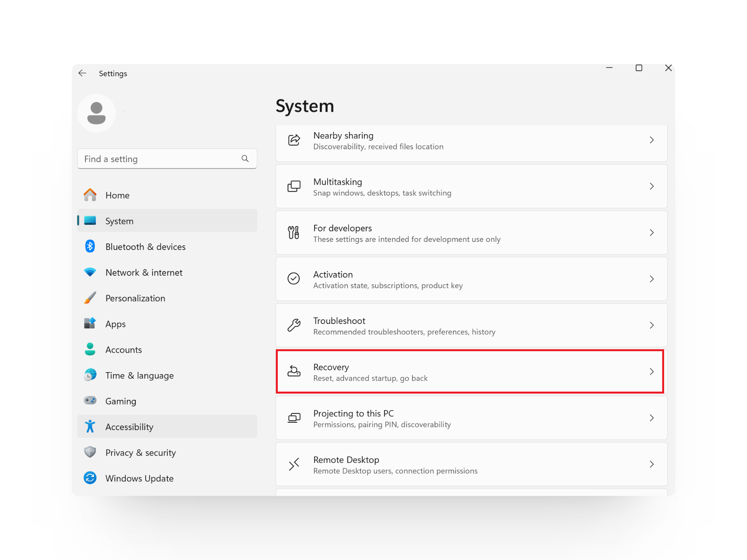Click the Network & internet Wi-Fi icon

[x=90, y=272]
